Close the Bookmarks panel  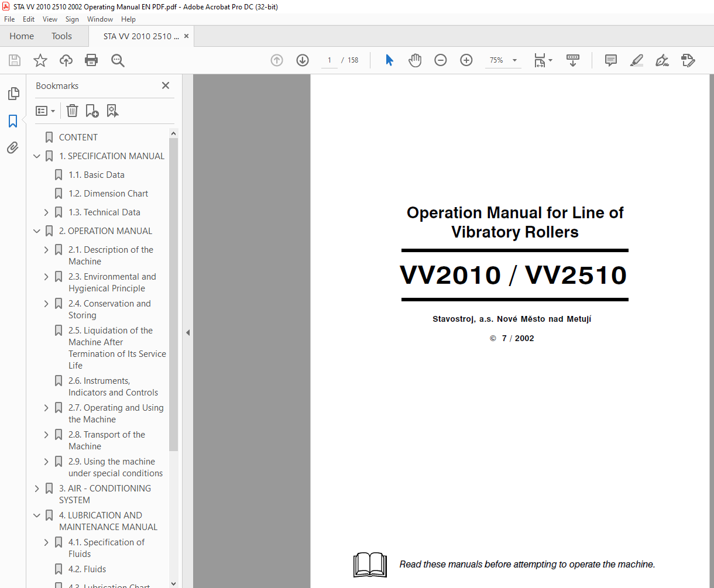click(x=166, y=85)
